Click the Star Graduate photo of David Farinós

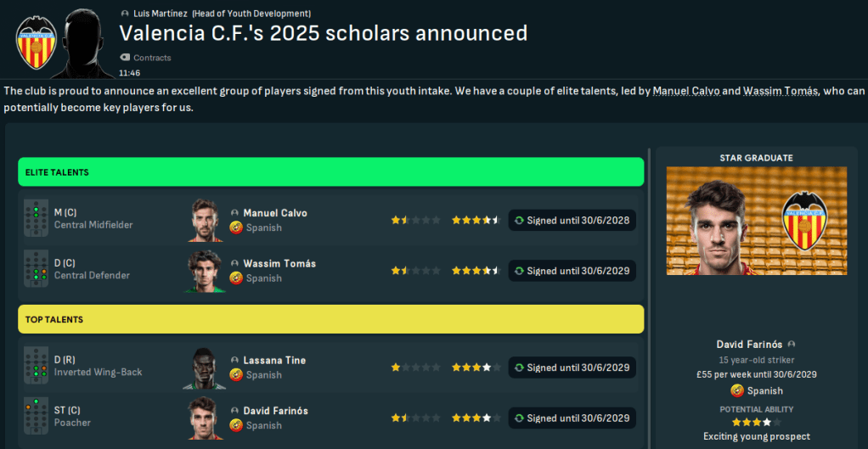[x=756, y=221]
